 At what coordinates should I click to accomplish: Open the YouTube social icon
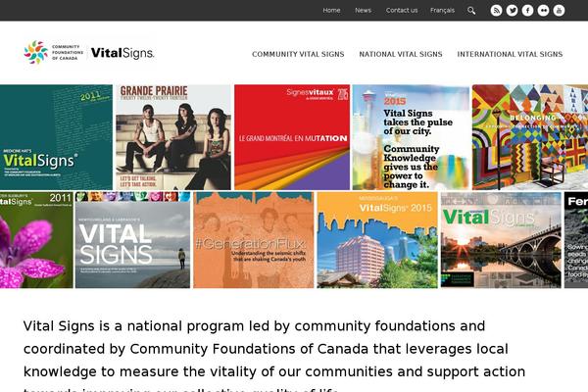click(x=560, y=11)
